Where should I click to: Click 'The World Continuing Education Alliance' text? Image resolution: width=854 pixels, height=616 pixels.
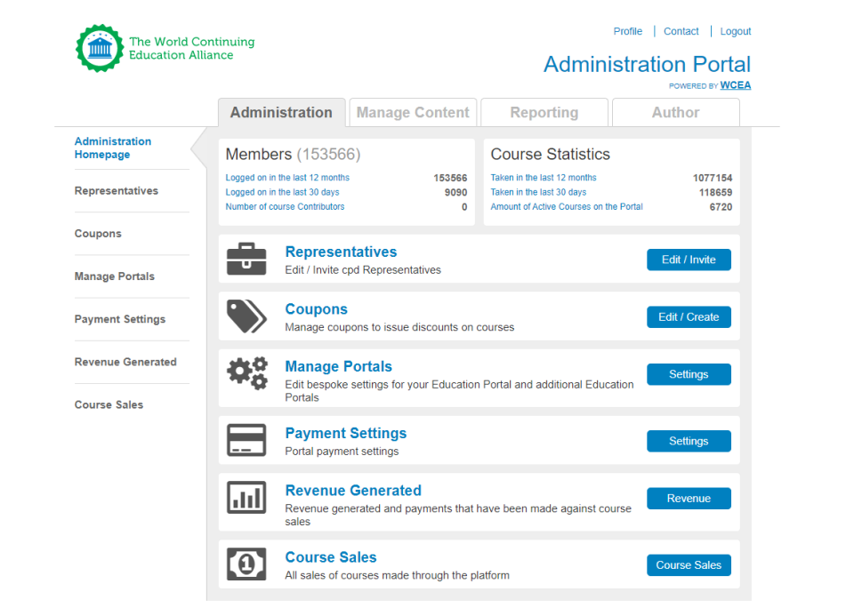tap(192, 48)
